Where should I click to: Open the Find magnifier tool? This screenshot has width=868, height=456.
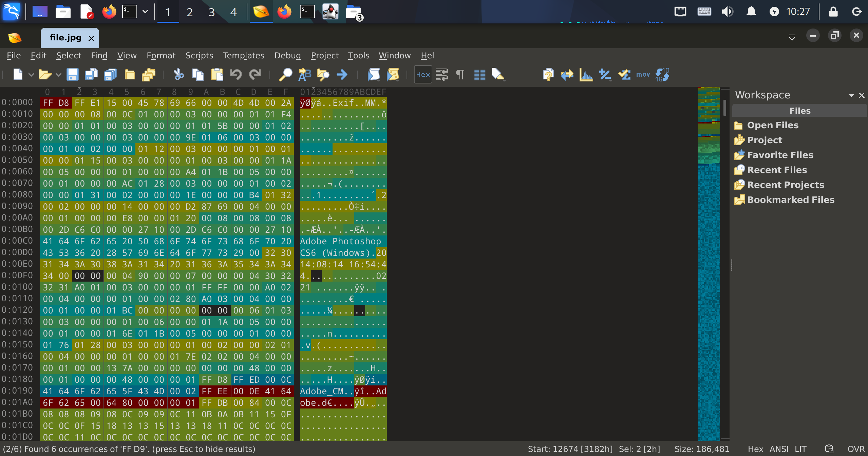click(285, 74)
